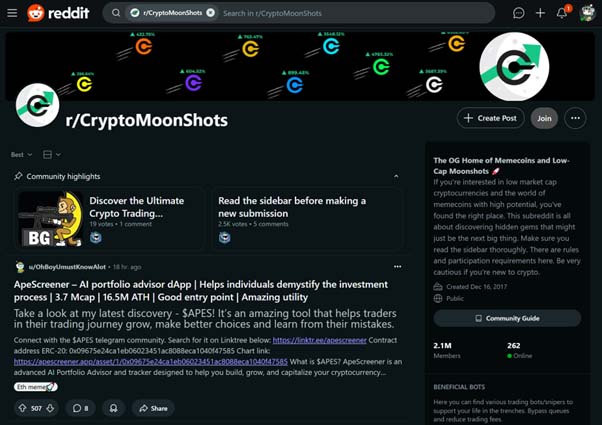This screenshot has width=602, height=425.
Task: Click the 262 Online count
Action: click(x=519, y=350)
